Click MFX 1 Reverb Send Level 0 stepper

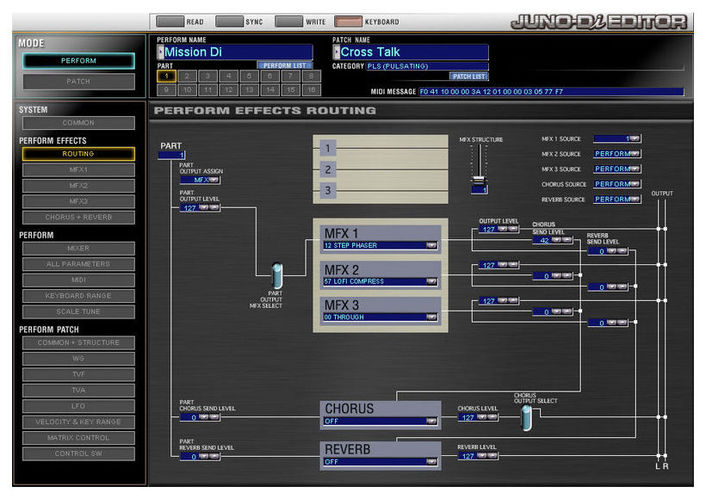point(608,251)
